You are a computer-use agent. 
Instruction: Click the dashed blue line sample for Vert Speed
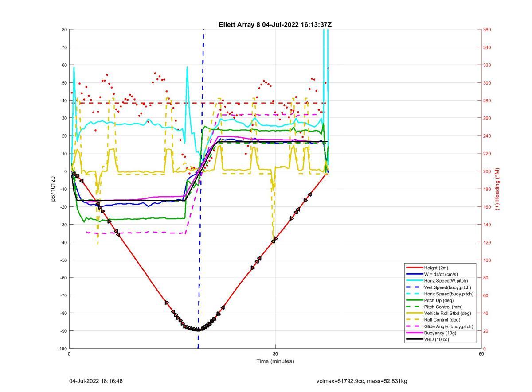(x=414, y=287)
